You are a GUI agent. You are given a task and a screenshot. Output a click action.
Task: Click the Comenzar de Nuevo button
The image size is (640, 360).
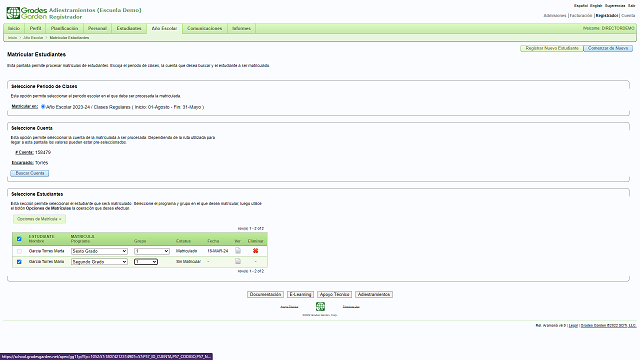[x=608, y=48]
